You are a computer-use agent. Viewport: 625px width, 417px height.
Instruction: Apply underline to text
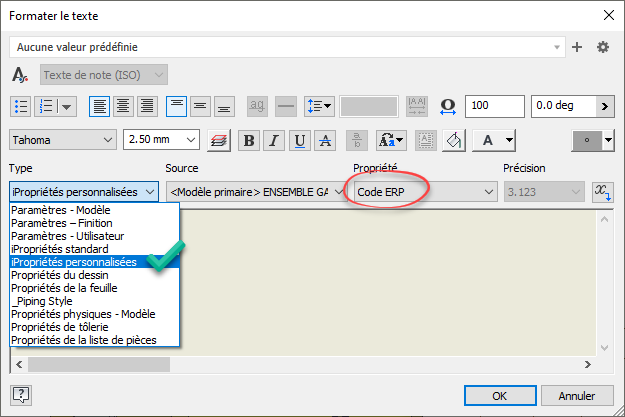point(299,140)
